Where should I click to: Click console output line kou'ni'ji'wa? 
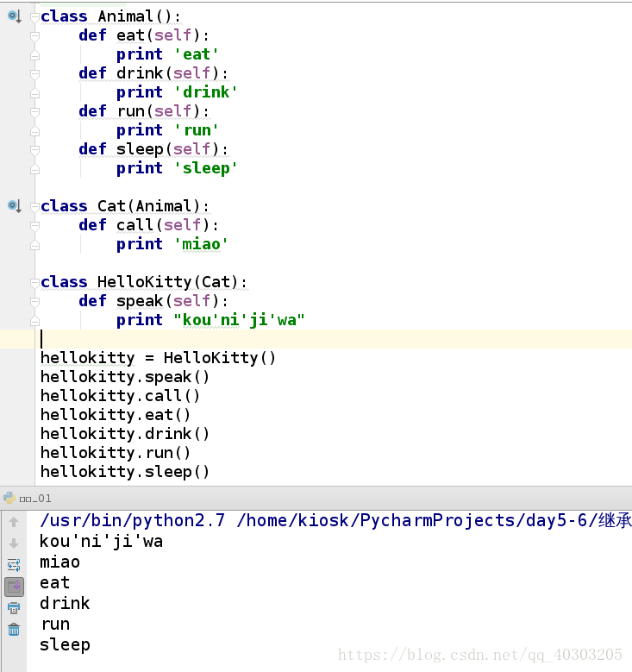click(x=101, y=541)
